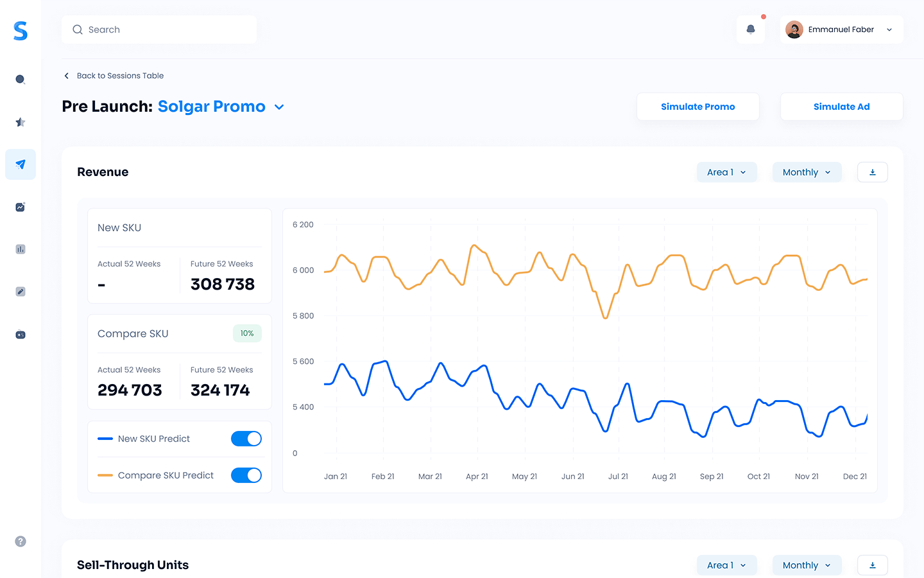
Task: Click the 10% badge on Compare SKU
Action: (x=247, y=333)
